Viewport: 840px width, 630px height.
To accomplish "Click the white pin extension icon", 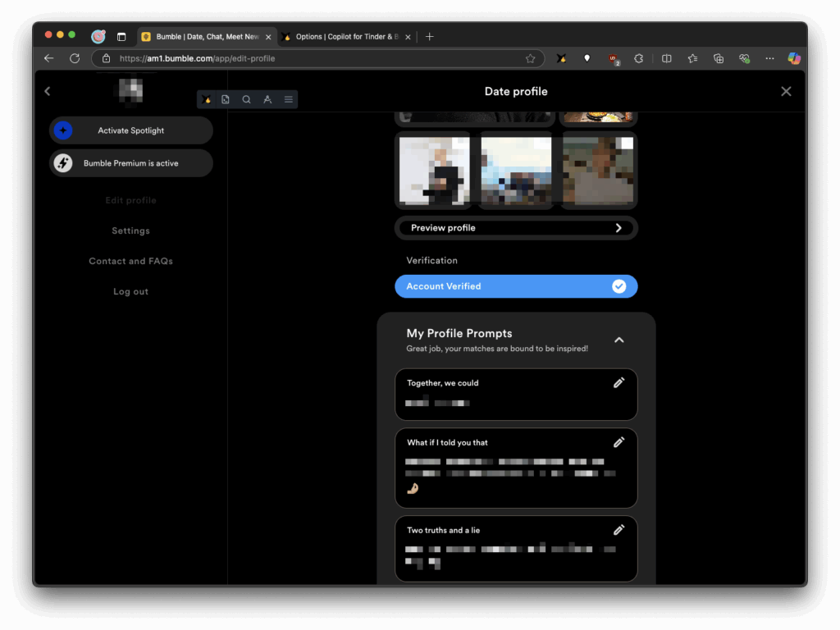I will click(587, 58).
